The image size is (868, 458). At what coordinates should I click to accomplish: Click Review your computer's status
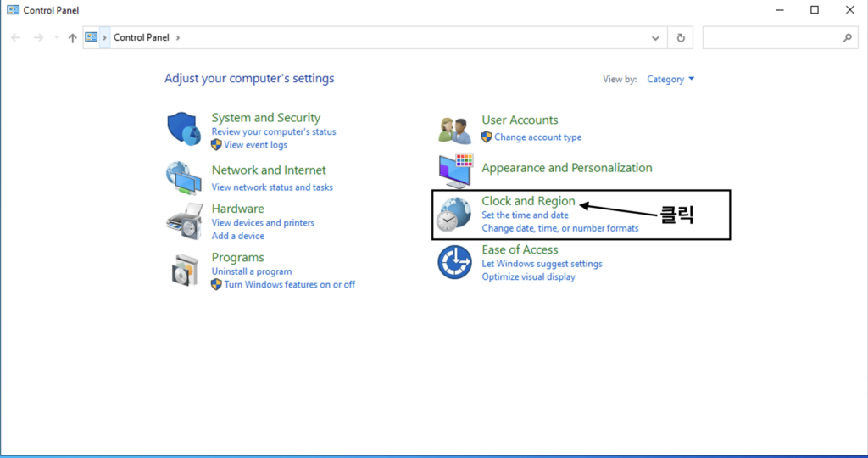point(274,131)
